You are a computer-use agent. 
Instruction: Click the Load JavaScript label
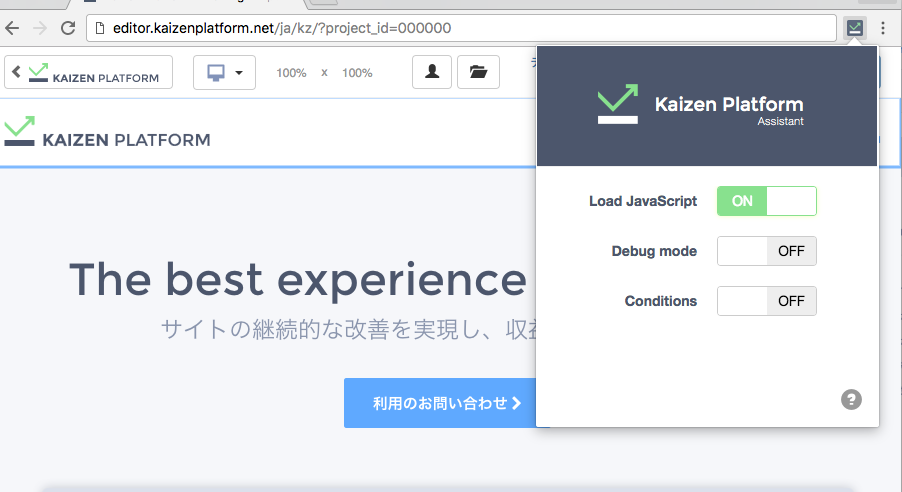pyautogui.click(x=643, y=201)
